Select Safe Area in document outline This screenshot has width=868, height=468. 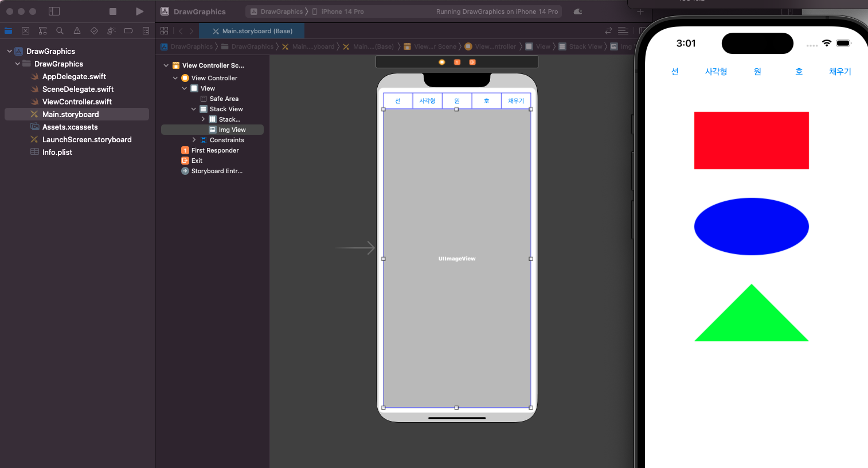click(220, 99)
